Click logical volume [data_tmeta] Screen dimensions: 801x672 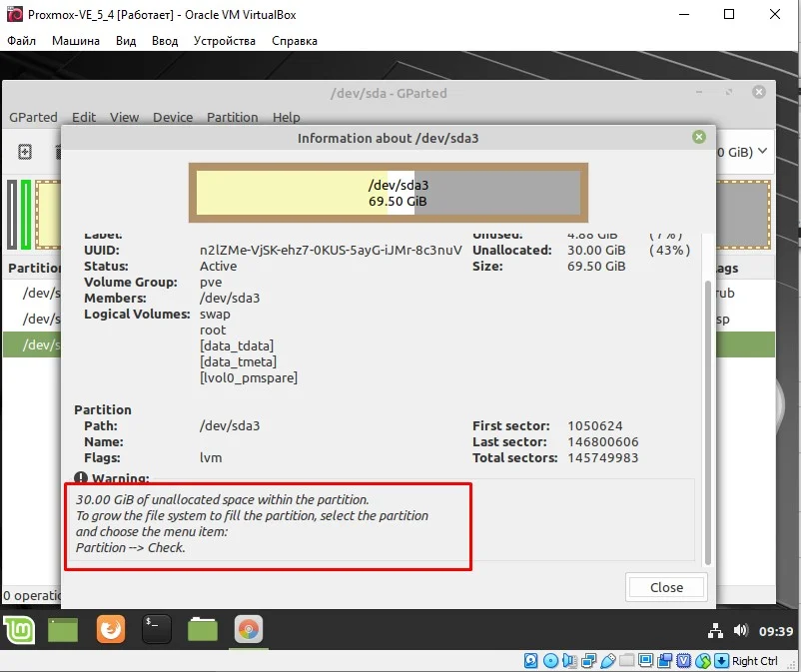pos(238,361)
